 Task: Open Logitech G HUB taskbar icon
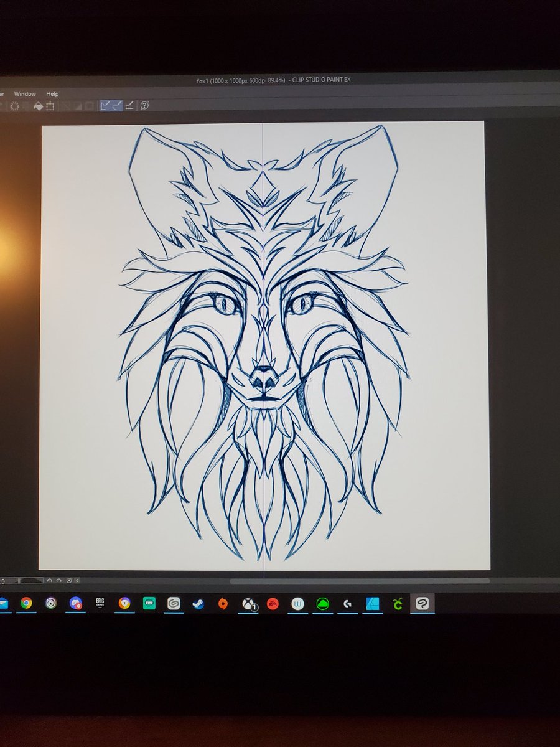[347, 603]
